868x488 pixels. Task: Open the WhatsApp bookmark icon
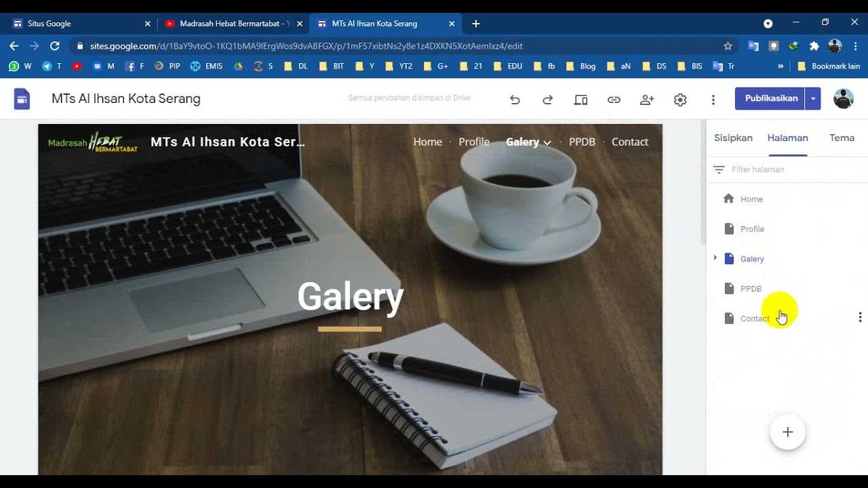tap(14, 66)
